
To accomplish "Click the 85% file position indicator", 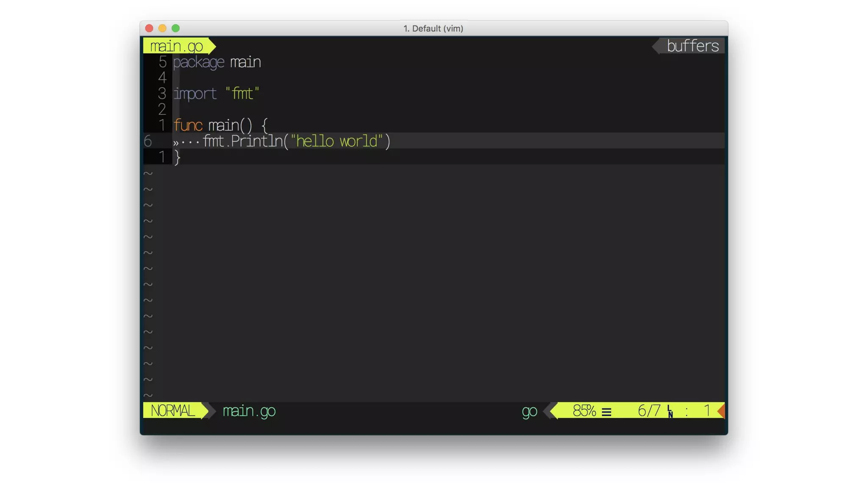I will click(x=584, y=410).
